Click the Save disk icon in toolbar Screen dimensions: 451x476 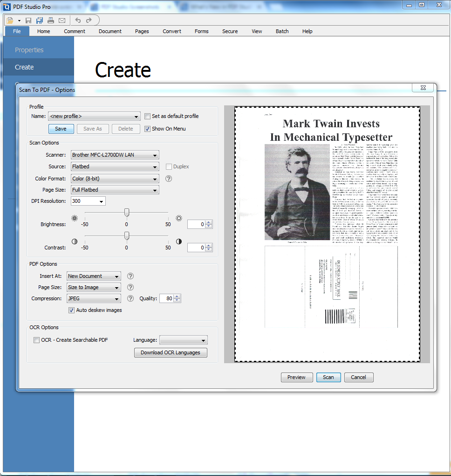coord(28,21)
